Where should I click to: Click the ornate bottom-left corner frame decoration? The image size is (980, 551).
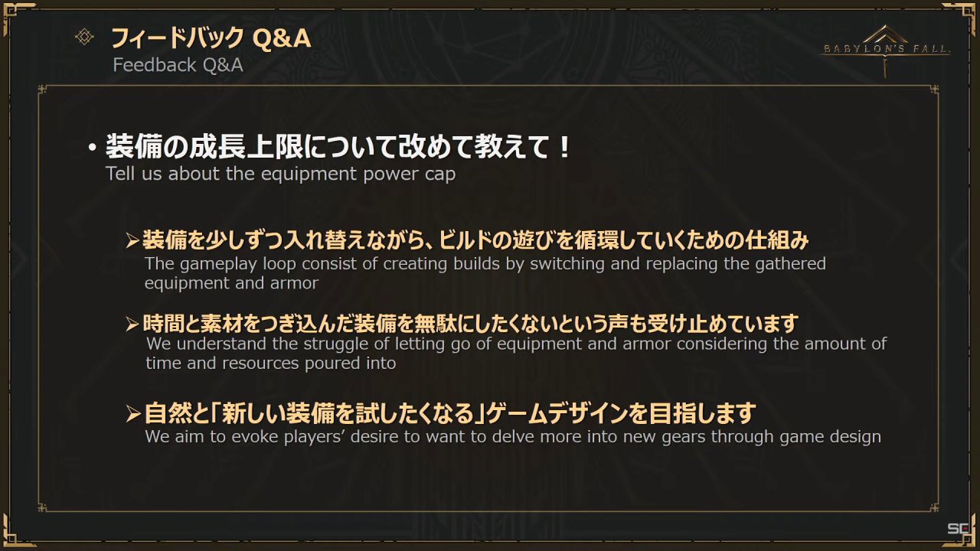14,534
